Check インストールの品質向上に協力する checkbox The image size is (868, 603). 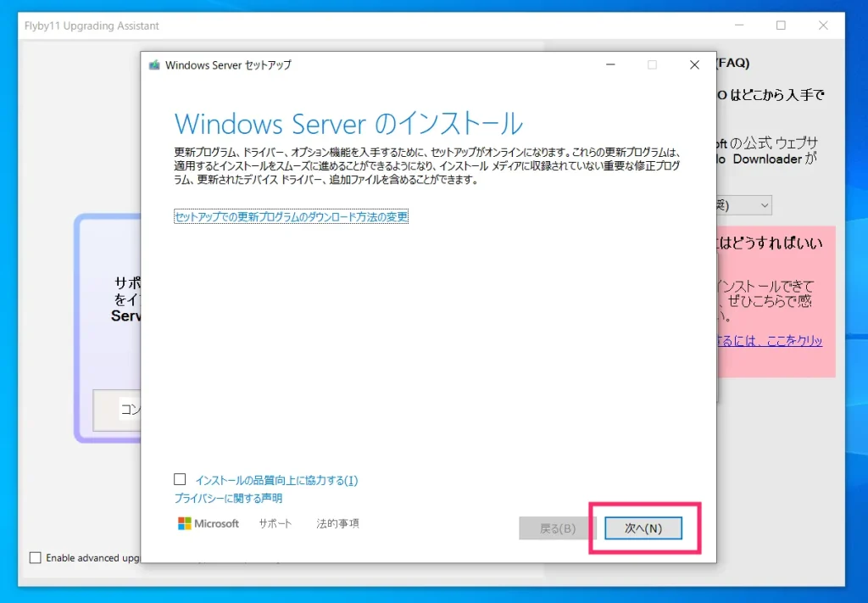click(180, 479)
